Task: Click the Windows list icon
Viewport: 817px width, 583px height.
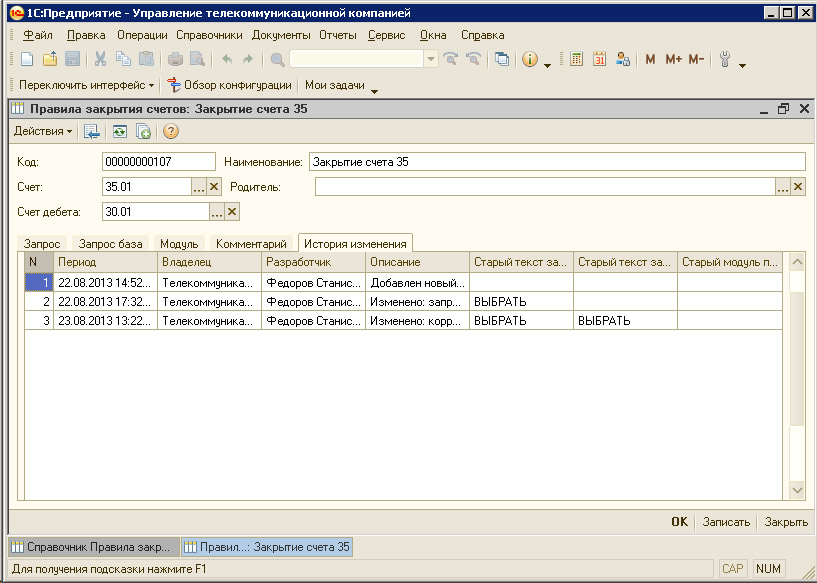Action: 502,59
